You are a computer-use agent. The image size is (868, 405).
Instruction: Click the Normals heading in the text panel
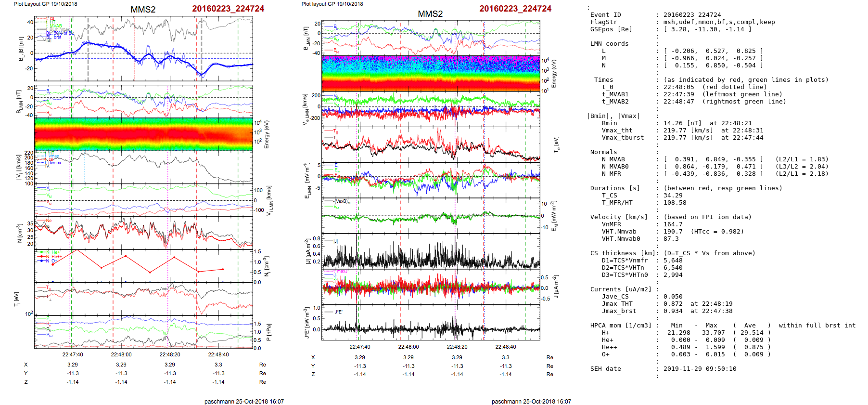coord(603,152)
